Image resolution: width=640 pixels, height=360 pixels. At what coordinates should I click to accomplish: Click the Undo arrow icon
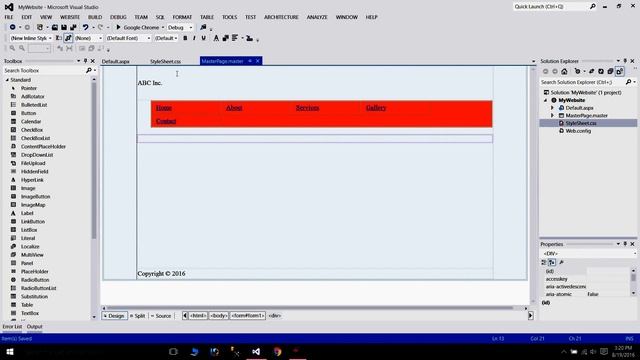[85, 27]
